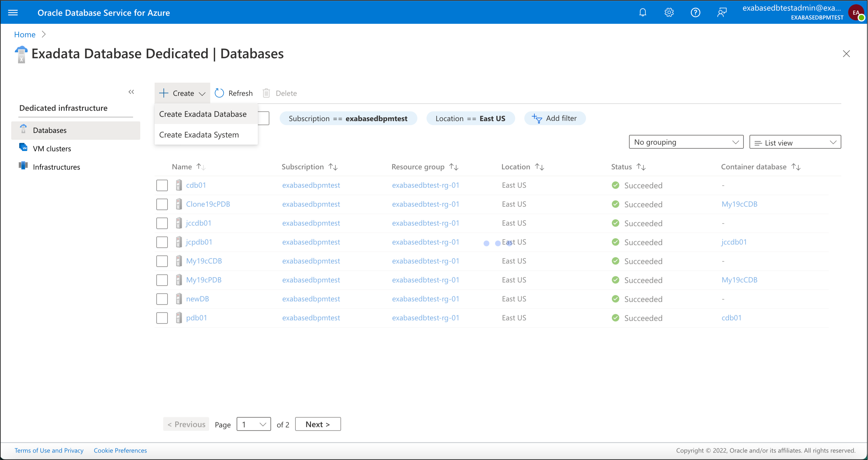Open the Page number selector
Viewport: 868px width, 460px height.
pyautogui.click(x=254, y=424)
